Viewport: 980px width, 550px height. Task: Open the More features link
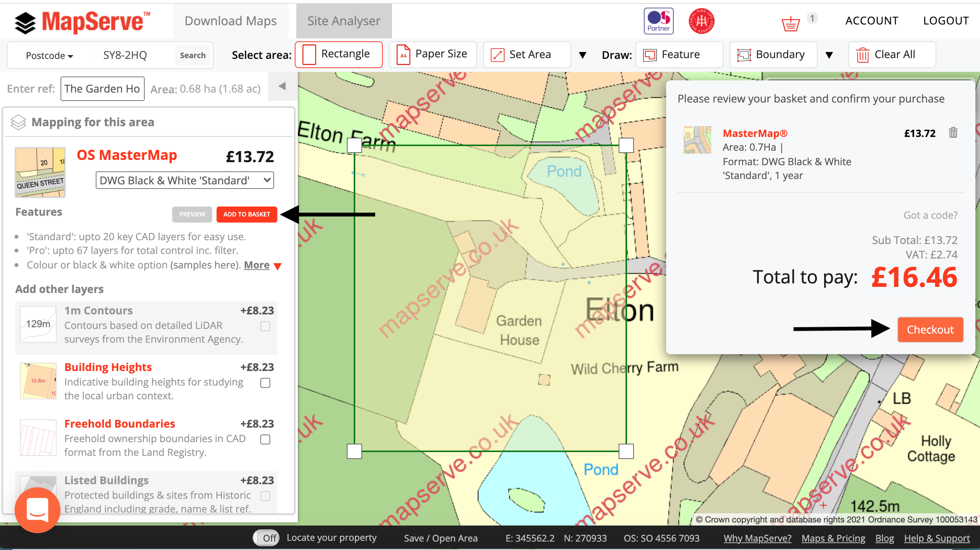pyautogui.click(x=256, y=265)
